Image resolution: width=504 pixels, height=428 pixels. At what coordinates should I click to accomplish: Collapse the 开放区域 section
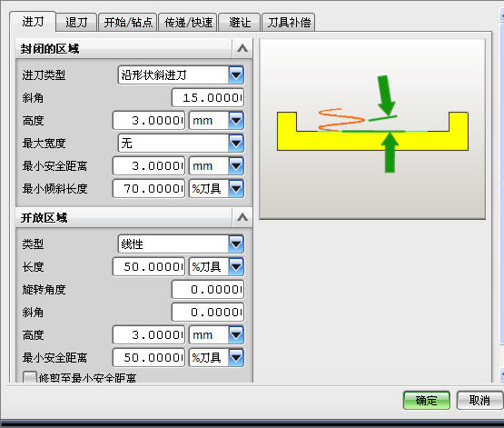(x=242, y=218)
